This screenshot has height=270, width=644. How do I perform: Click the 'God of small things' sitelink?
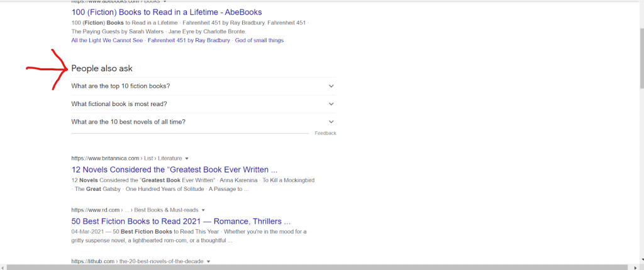259,40
